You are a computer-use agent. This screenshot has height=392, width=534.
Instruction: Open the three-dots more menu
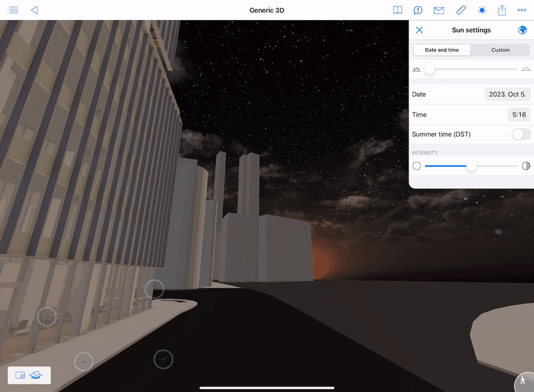[x=521, y=10]
